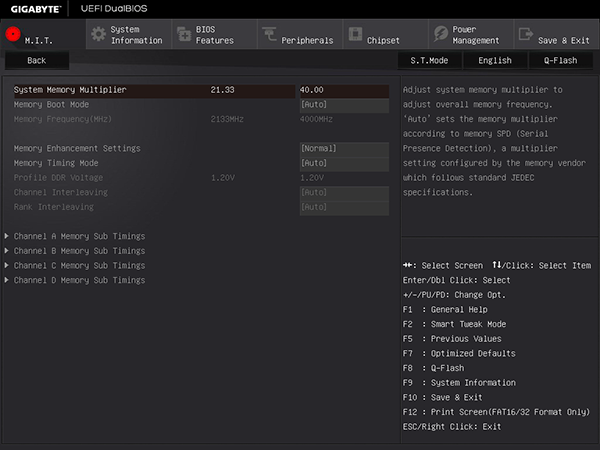The image size is (600, 450).
Task: Go back with the Back button
Action: click(37, 60)
